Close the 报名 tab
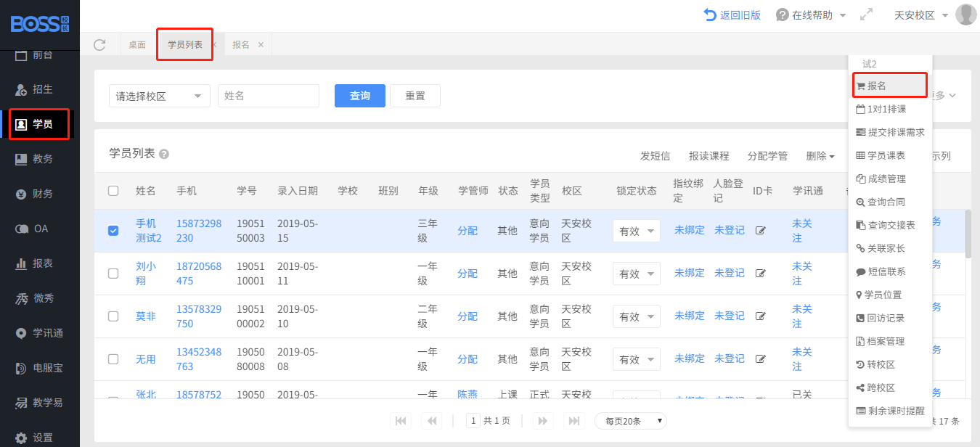 tap(261, 45)
